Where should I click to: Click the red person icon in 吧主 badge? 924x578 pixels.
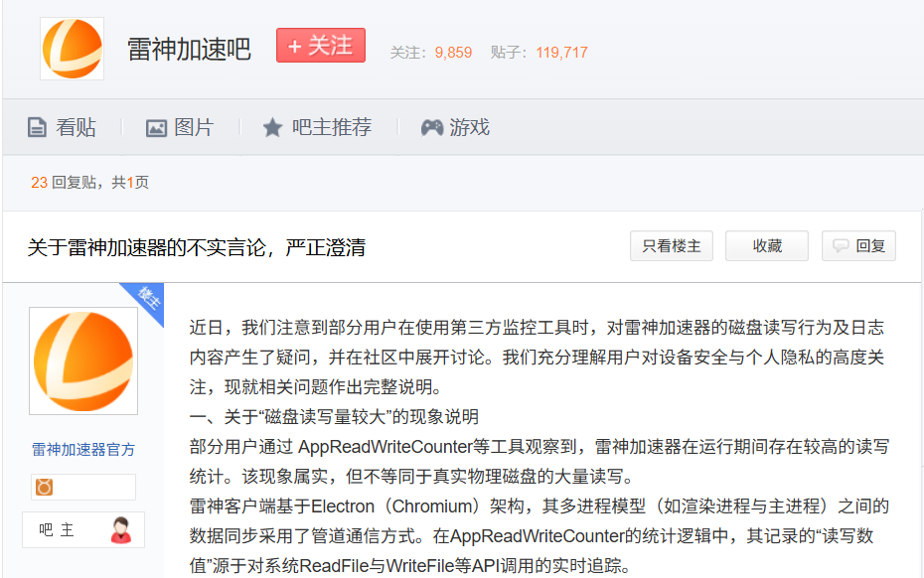click(121, 530)
